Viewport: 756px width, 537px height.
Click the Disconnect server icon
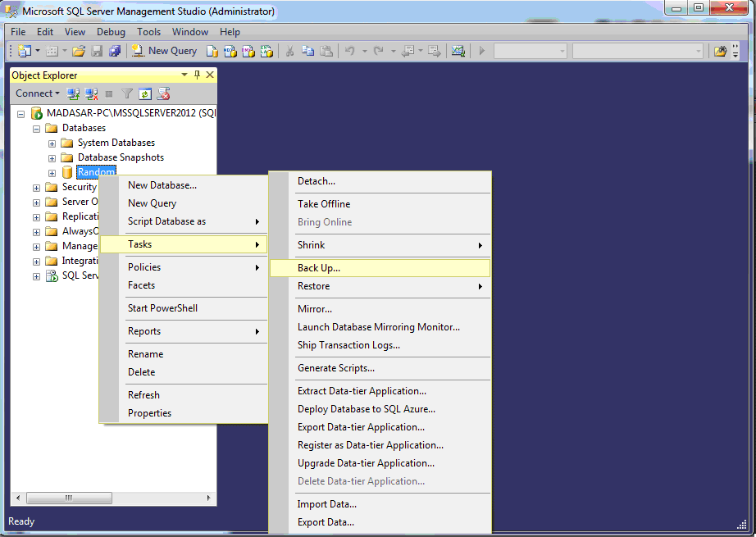tap(91, 93)
